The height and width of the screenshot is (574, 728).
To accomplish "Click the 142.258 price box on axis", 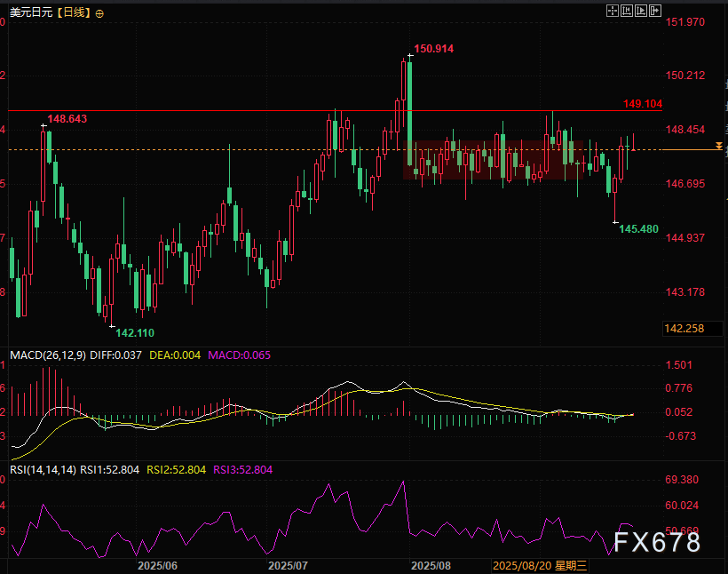I will click(x=684, y=329).
